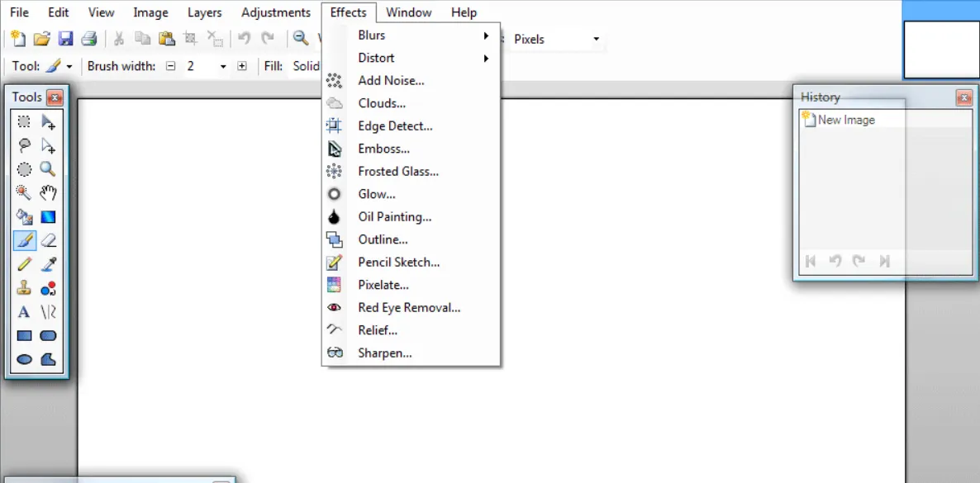This screenshot has height=483, width=980.
Task: Open the Tool selector dropdown
Action: coord(58,66)
